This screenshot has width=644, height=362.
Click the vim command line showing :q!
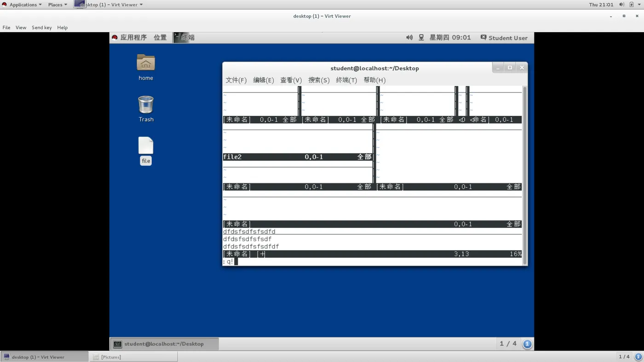[372, 261]
